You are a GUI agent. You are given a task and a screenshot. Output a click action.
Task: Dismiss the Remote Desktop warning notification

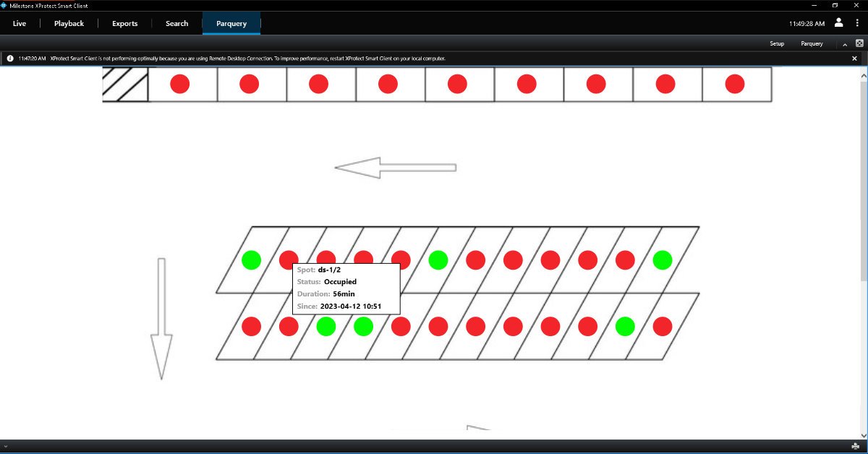[854, 59]
